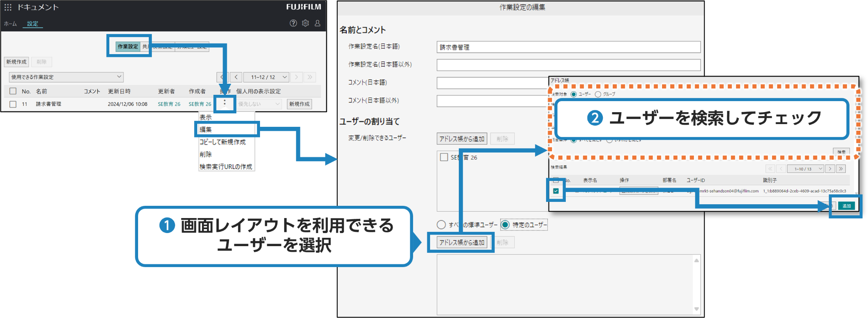The image size is (868, 318).
Task: Click the 更新日時 column header
Action: 119,91
